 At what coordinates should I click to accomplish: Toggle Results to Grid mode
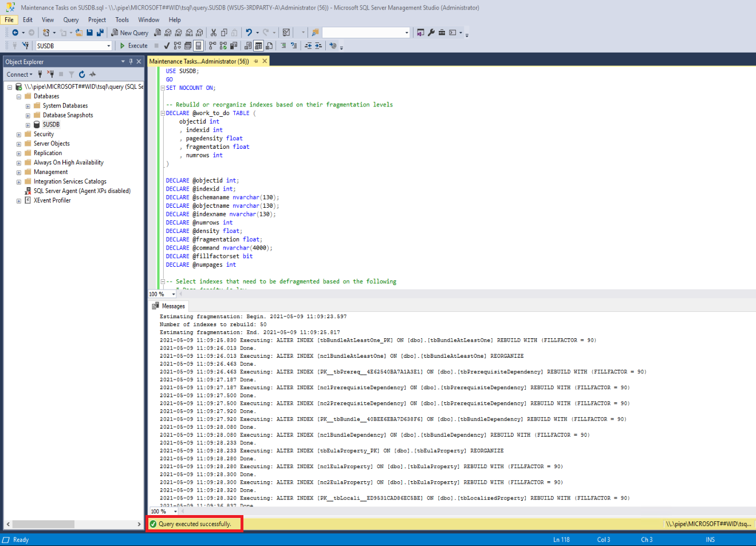[x=258, y=45]
